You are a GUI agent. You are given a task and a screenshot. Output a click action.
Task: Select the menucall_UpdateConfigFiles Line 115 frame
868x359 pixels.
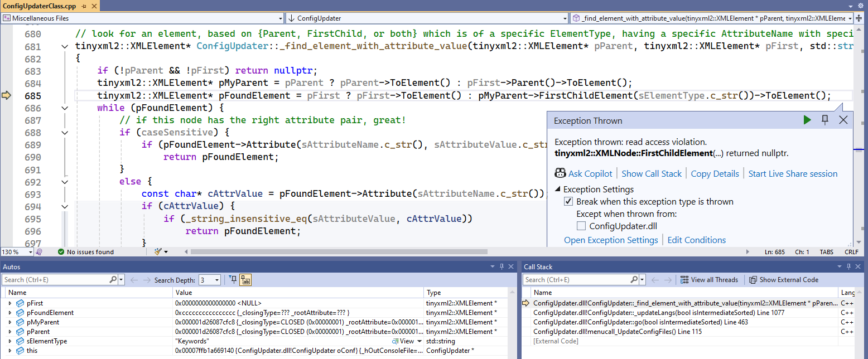pos(618,332)
